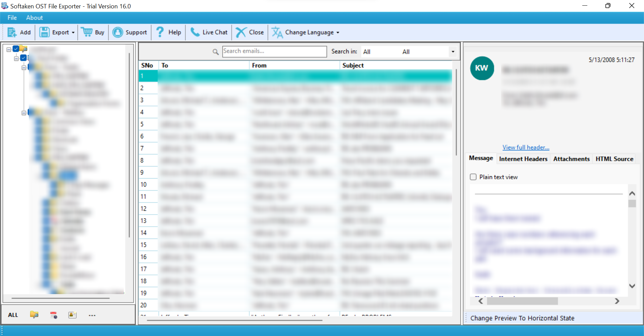Select email row number 5
This screenshot has width=644, height=336.
pyautogui.click(x=296, y=124)
